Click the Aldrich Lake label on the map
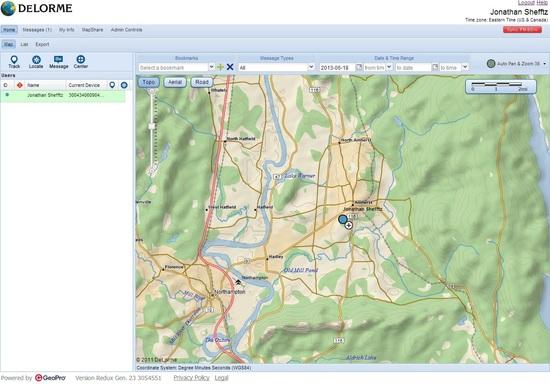The width and height of the screenshot is (550, 384). (x=361, y=358)
